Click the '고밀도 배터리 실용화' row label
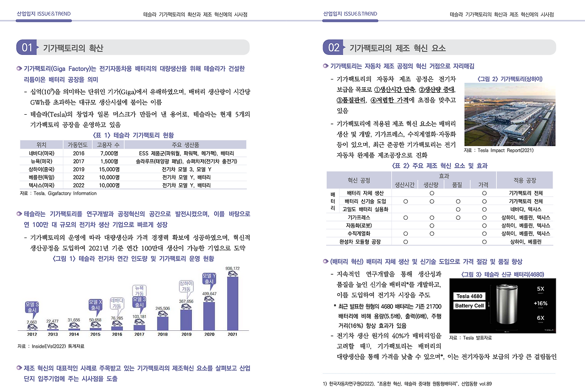The width and height of the screenshot is (585, 392). [x=365, y=209]
